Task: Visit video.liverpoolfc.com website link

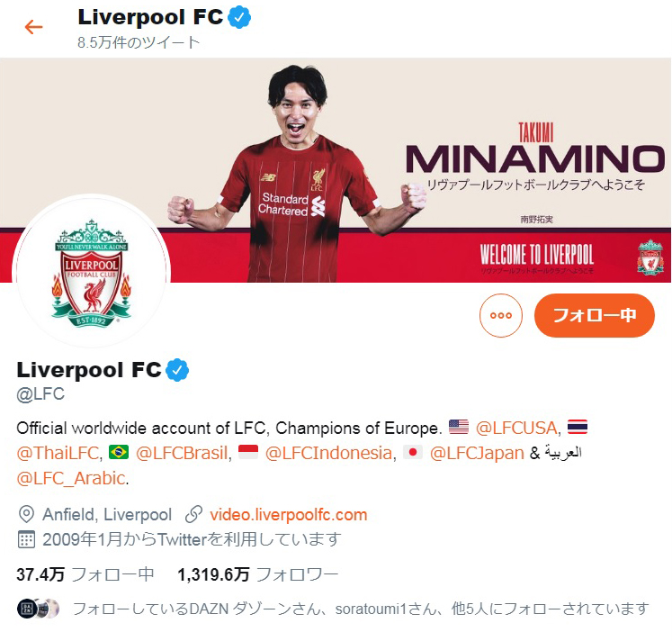Action: (289, 514)
